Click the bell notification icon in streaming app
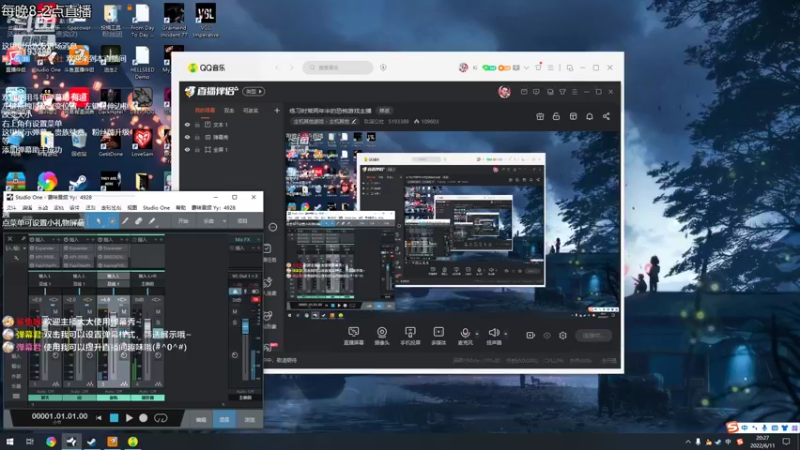800x450 pixels. (x=589, y=116)
